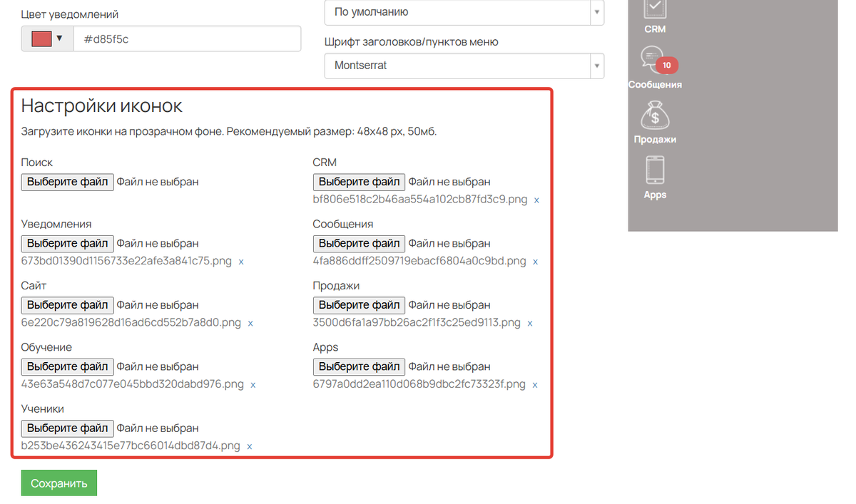856x504 pixels.
Task: Choose a file for Продажи icon
Action: point(360,305)
